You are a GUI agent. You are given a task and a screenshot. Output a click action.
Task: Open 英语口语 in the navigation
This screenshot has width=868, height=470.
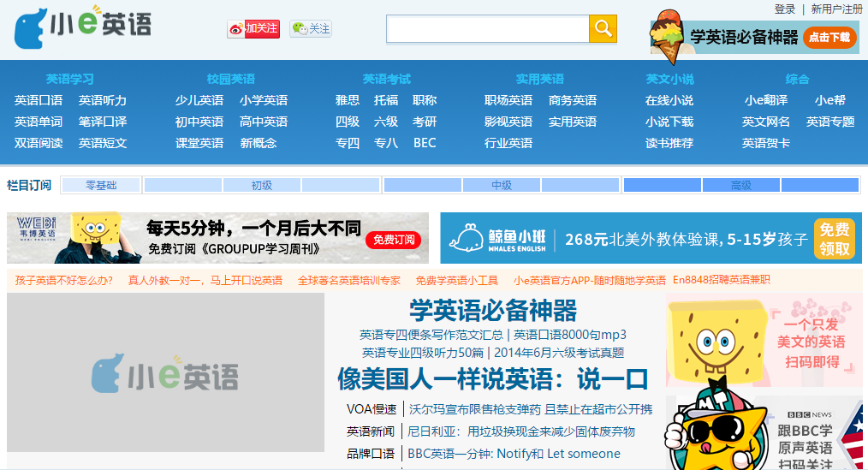pos(39,100)
